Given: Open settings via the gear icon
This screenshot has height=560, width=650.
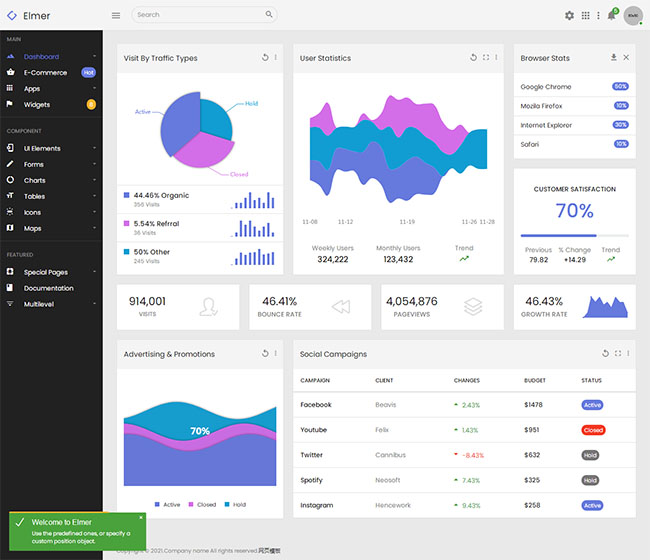Looking at the screenshot, I should click(x=570, y=15).
